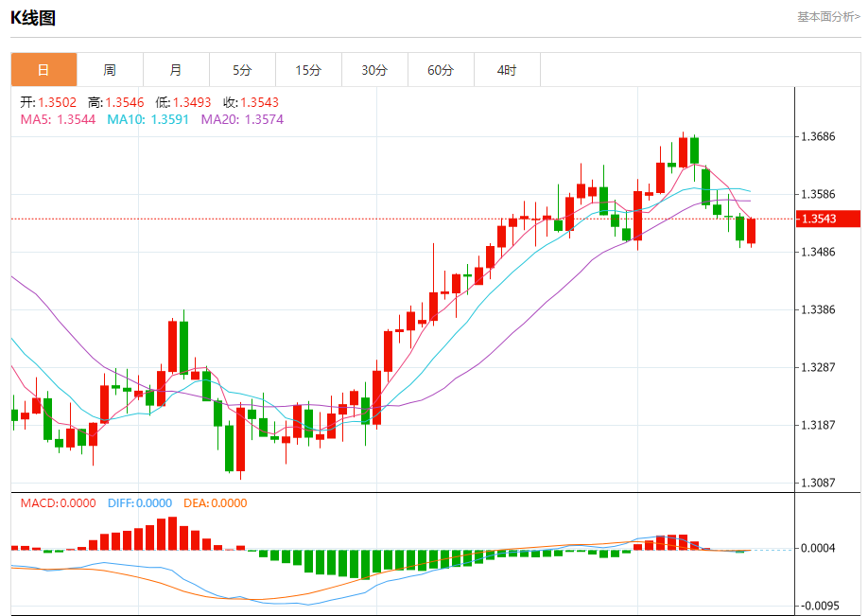Click the 1.3486 price axis label
The width and height of the screenshot is (868, 616).
click(x=818, y=252)
